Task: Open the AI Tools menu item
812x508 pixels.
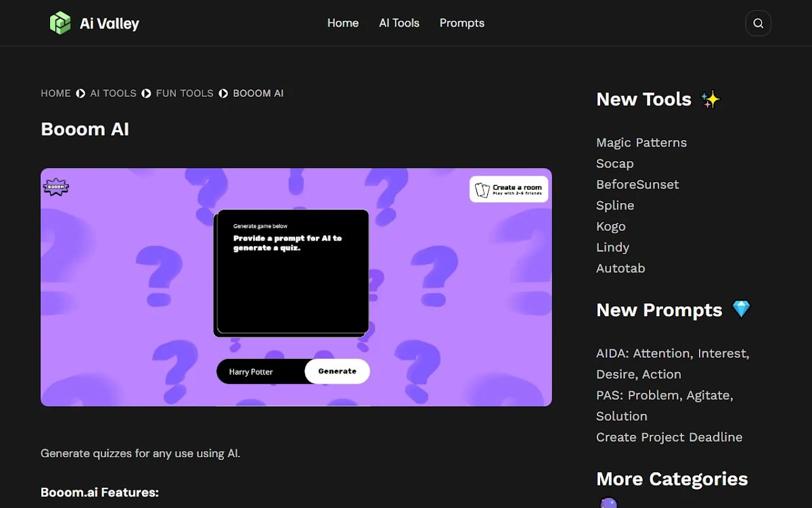Action: pos(399,23)
